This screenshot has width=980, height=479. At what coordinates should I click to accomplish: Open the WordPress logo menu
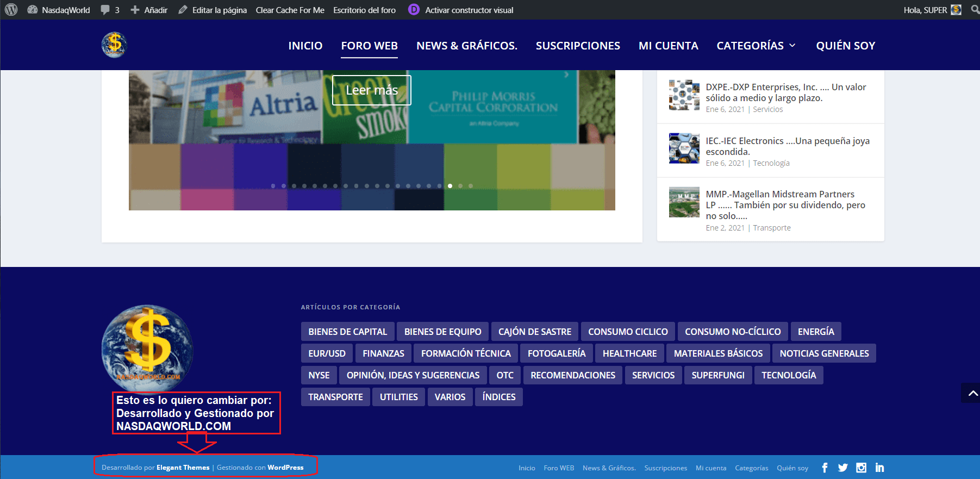point(11,10)
